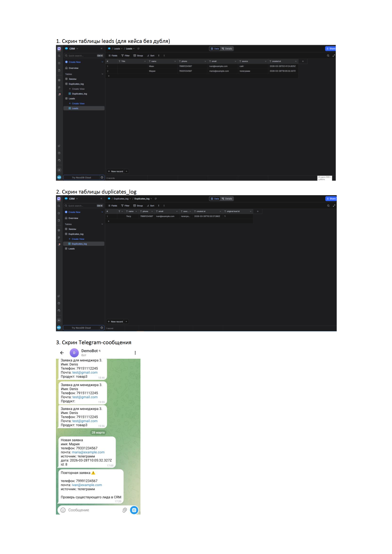Add a column after 'created at' in Leads
The height and width of the screenshot is (554, 392).
point(303,61)
